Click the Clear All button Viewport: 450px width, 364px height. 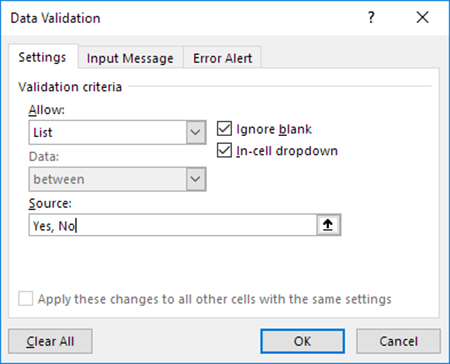50,341
